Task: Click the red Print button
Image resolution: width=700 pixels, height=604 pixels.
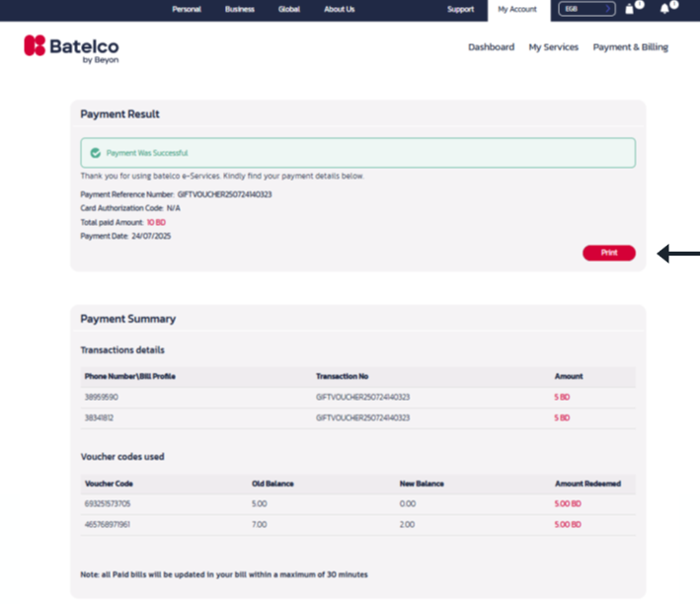Action: coord(609,253)
